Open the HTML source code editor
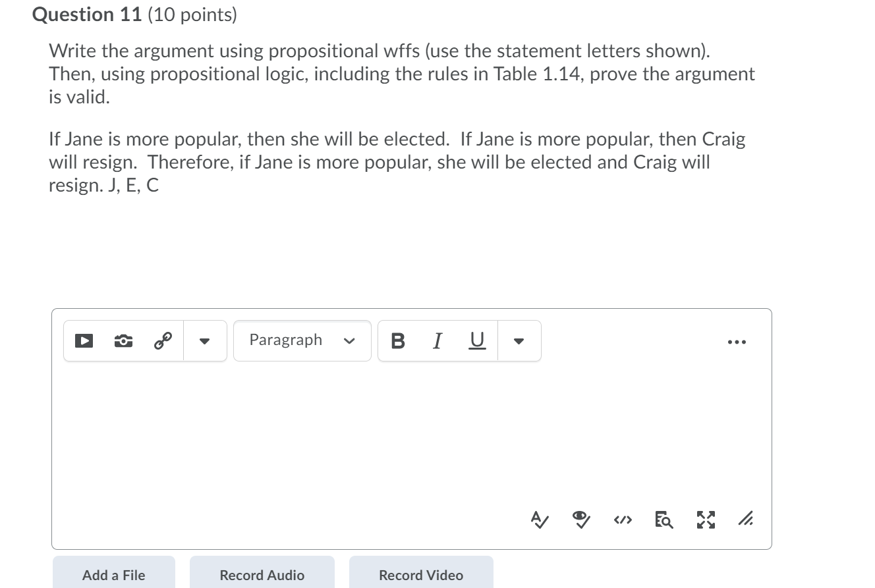875x588 pixels. pos(621,520)
